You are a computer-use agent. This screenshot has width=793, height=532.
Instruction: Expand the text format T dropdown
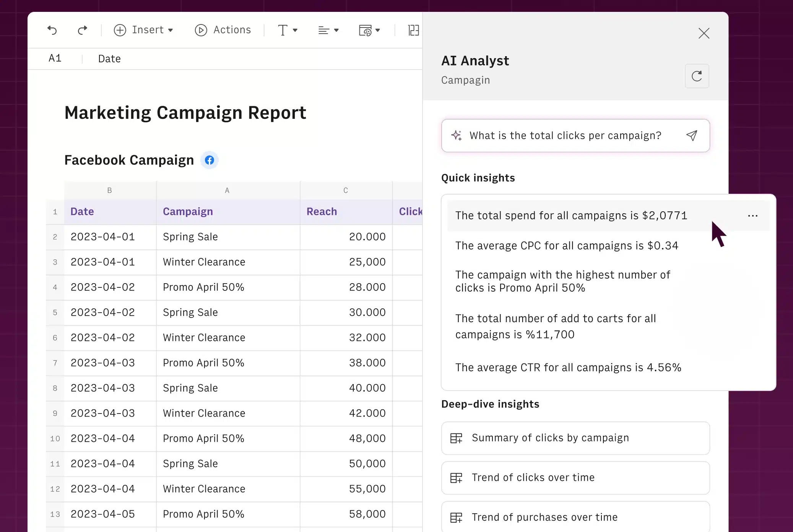(288, 30)
